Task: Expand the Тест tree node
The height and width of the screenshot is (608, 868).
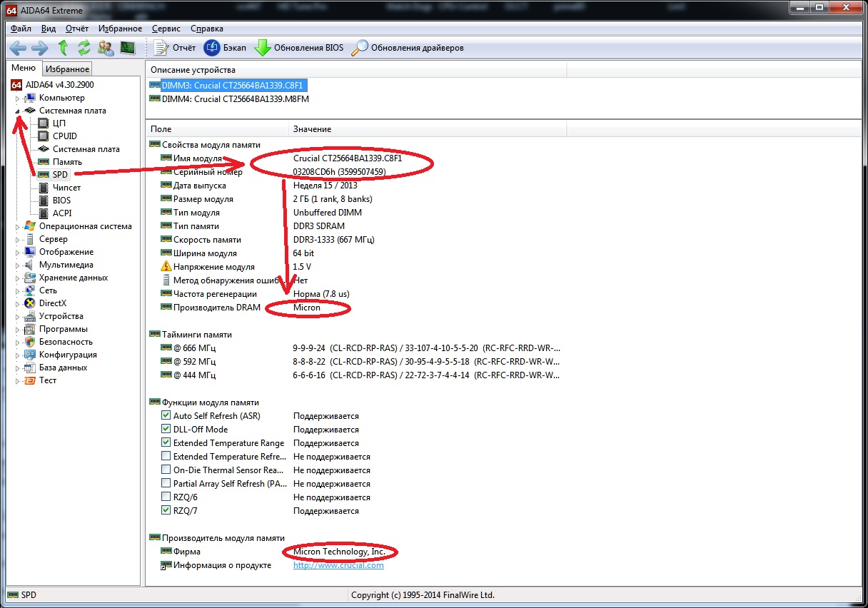Action: [18, 381]
